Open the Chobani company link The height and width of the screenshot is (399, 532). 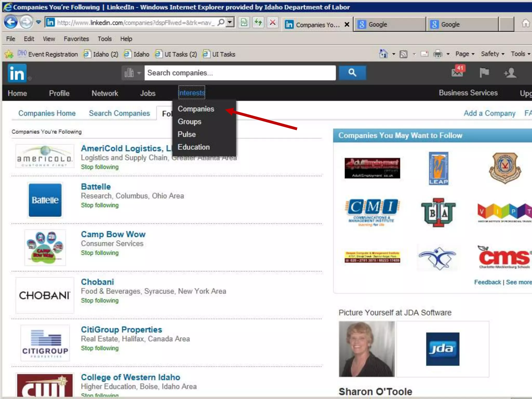pyautogui.click(x=97, y=282)
